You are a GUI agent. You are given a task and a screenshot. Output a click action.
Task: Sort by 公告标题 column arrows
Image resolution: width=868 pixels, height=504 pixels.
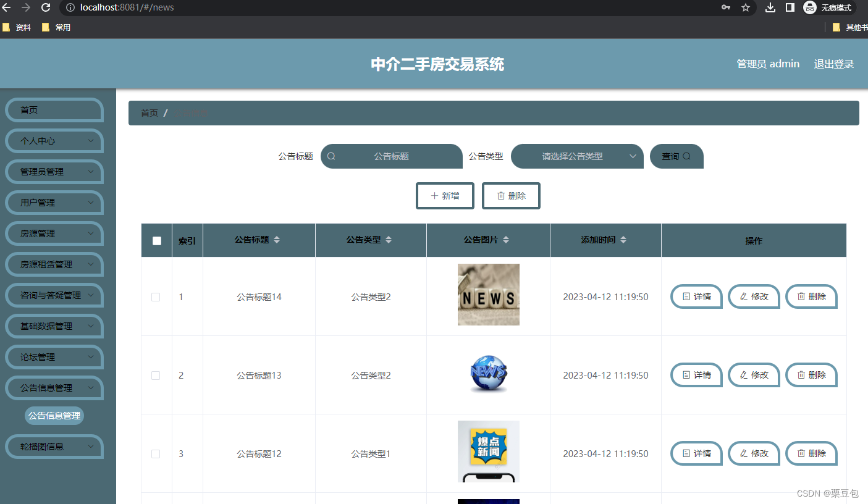(x=277, y=240)
